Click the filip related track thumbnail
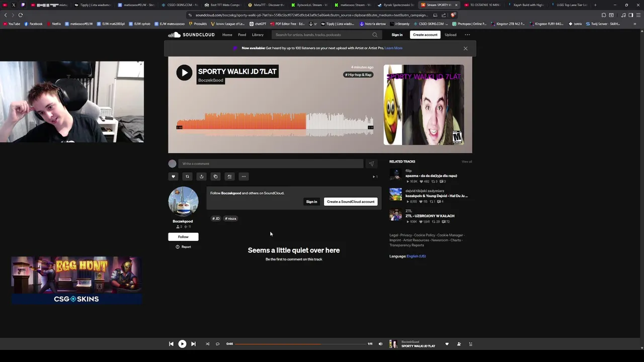Viewport: 644px width, 362px height. point(396,174)
